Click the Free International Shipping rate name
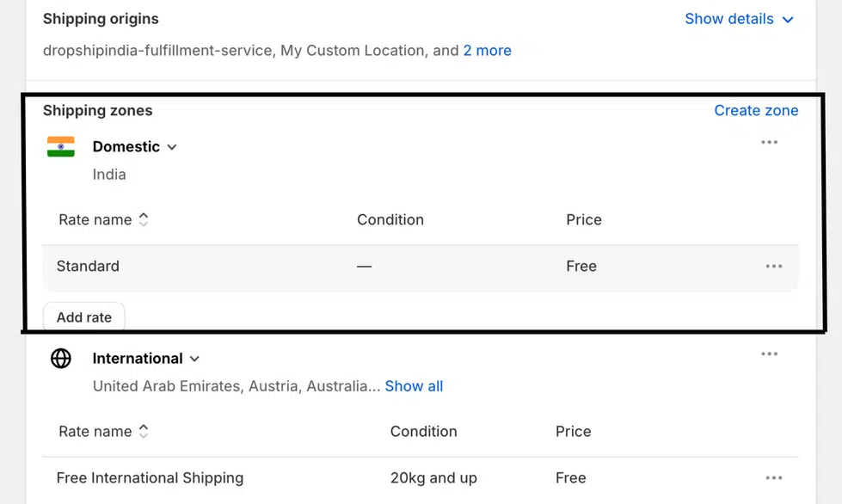Viewport: 842px width, 504px height. [x=150, y=477]
